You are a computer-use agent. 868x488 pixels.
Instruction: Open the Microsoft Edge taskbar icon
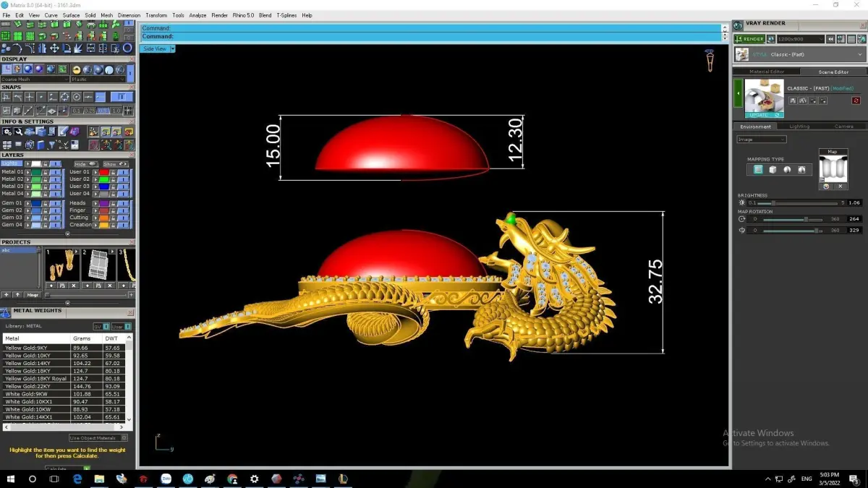77,479
